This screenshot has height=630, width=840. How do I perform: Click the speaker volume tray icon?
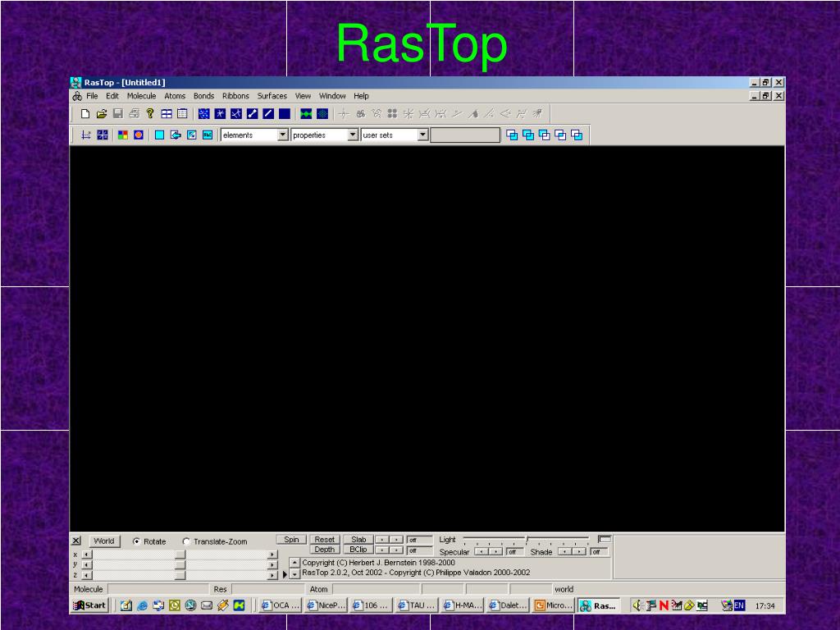click(x=637, y=605)
